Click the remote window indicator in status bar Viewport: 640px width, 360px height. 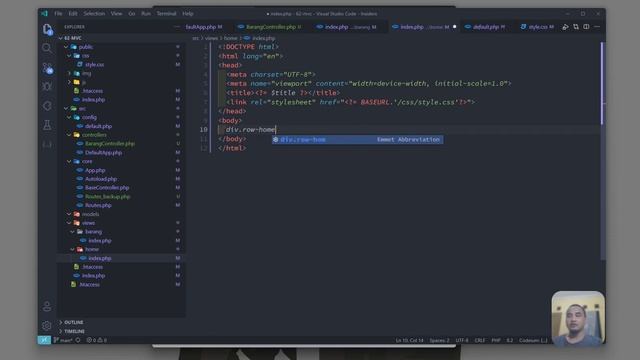tap(44, 340)
